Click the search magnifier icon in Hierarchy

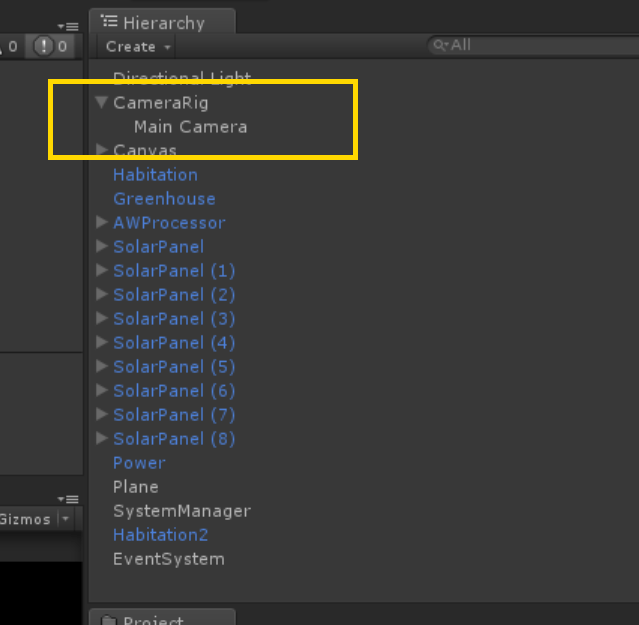438,45
